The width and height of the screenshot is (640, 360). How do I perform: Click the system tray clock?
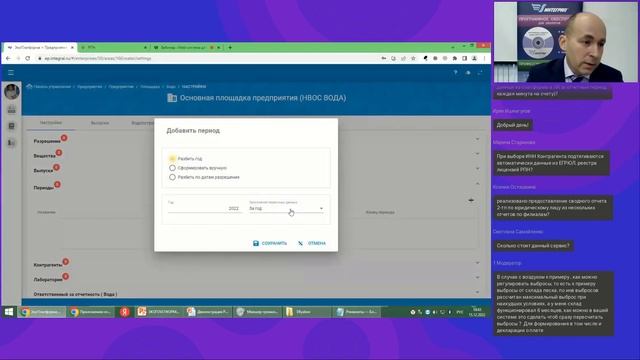point(477,312)
